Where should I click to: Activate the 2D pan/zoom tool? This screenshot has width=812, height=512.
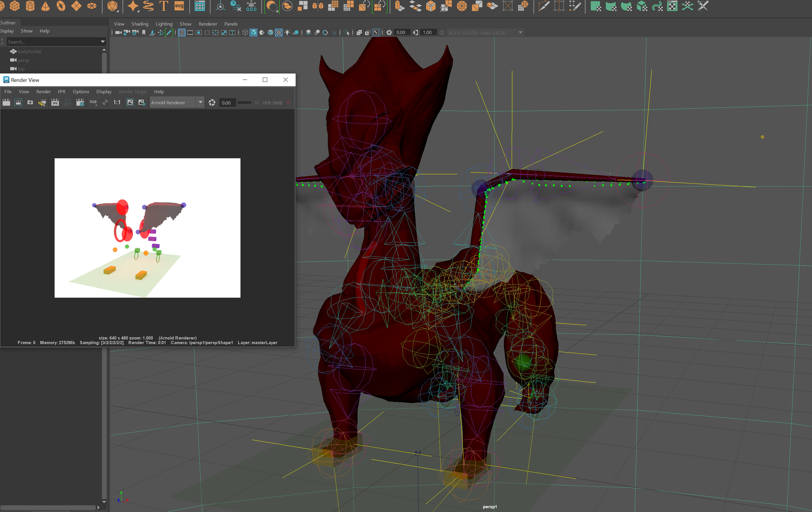click(161, 32)
